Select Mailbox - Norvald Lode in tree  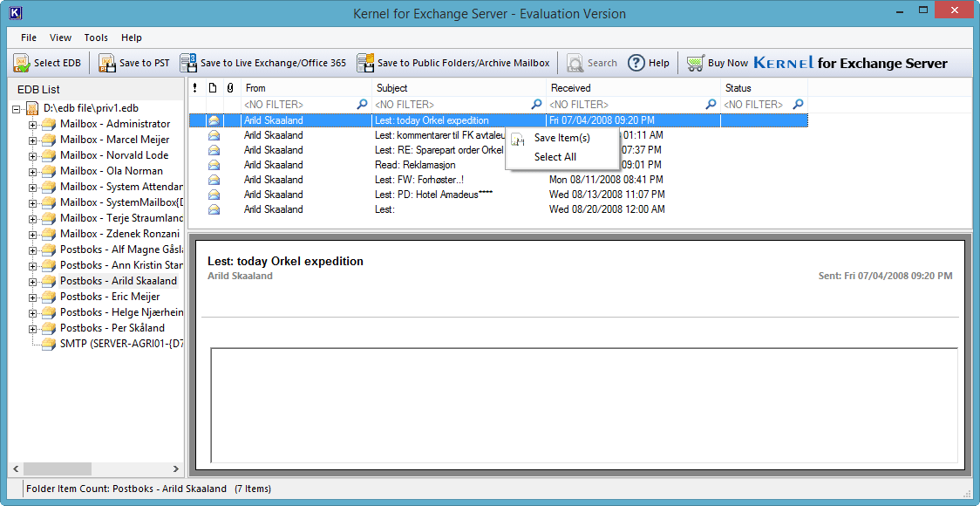[x=114, y=155]
